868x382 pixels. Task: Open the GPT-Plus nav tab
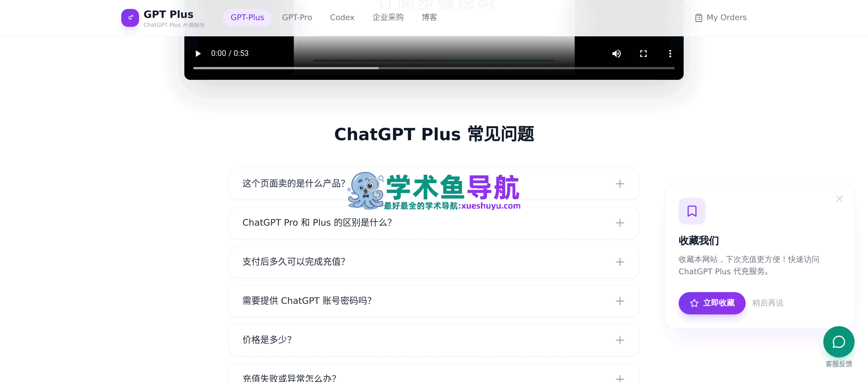(247, 18)
